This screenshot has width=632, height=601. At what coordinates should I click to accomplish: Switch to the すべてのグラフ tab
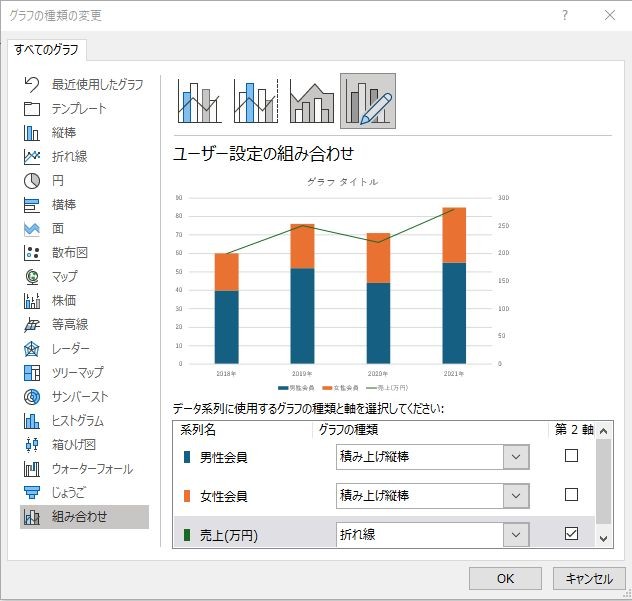click(46, 50)
